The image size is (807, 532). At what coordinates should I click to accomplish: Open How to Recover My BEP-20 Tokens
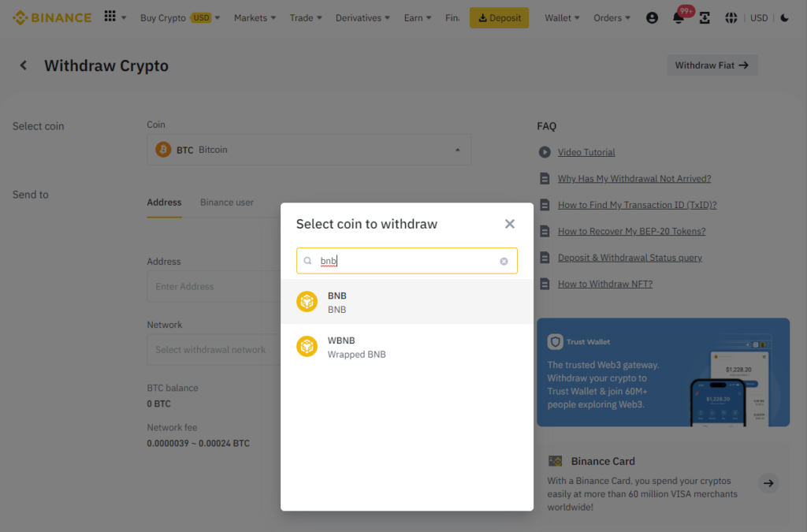(631, 231)
